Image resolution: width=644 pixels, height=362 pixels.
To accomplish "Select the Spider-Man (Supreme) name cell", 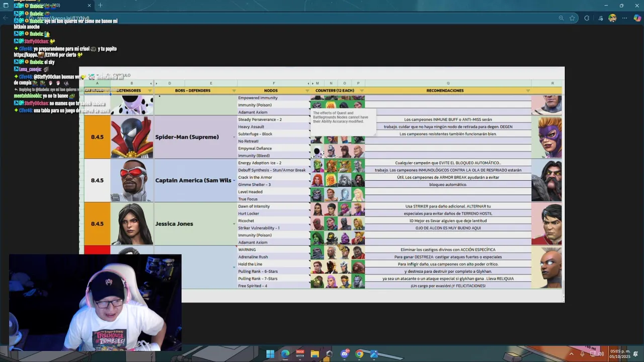I will click(x=195, y=137).
